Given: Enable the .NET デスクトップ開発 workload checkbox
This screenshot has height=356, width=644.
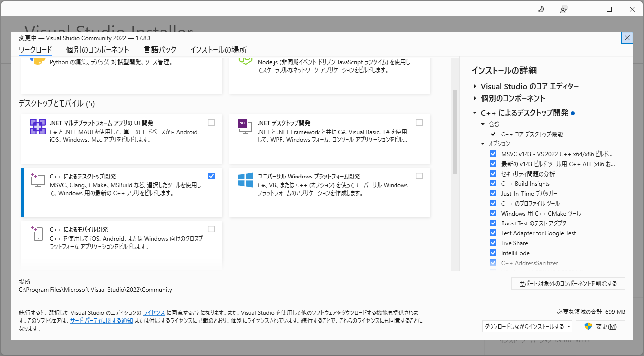Looking at the screenshot, I should pyautogui.click(x=419, y=122).
